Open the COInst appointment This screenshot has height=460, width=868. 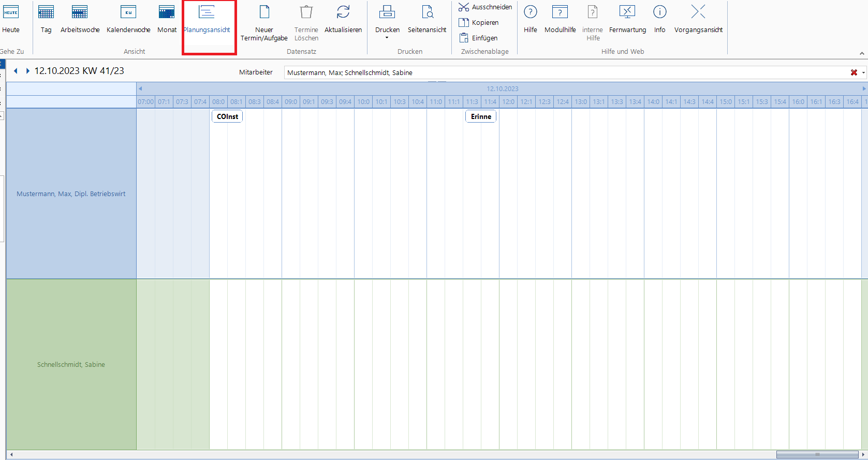tap(227, 116)
